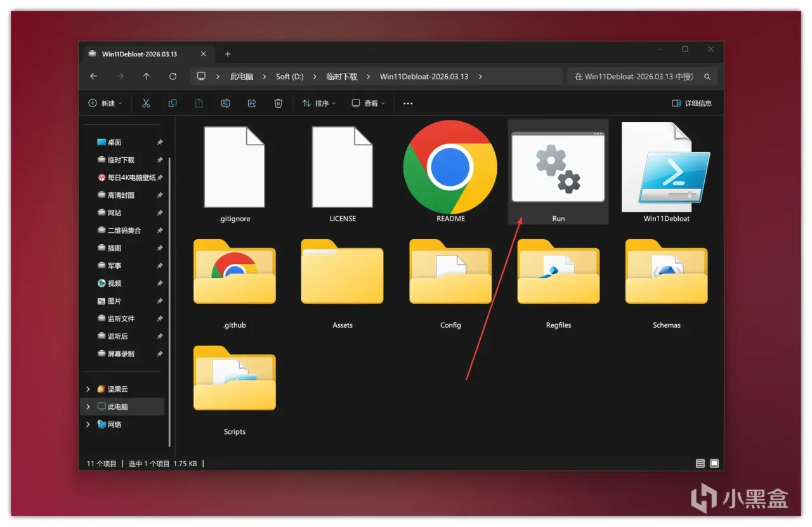Click the Rename icon in toolbar
Image resolution: width=812 pixels, height=527 pixels.
point(225,103)
